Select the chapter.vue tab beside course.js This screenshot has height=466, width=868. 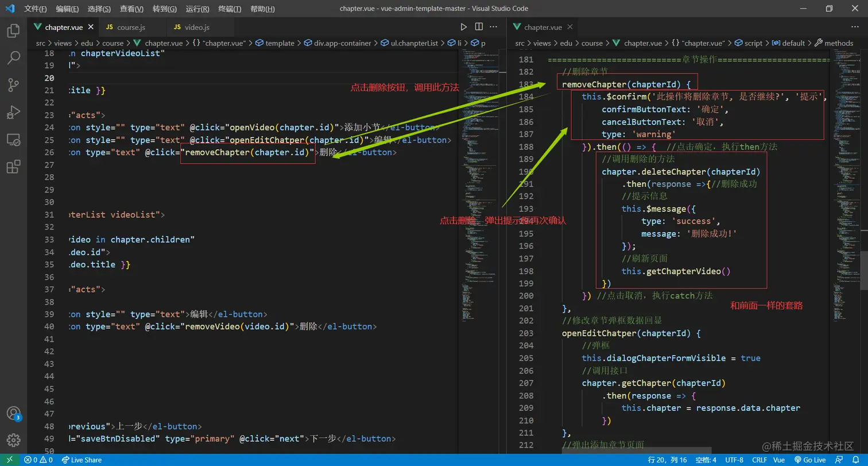[x=63, y=27]
